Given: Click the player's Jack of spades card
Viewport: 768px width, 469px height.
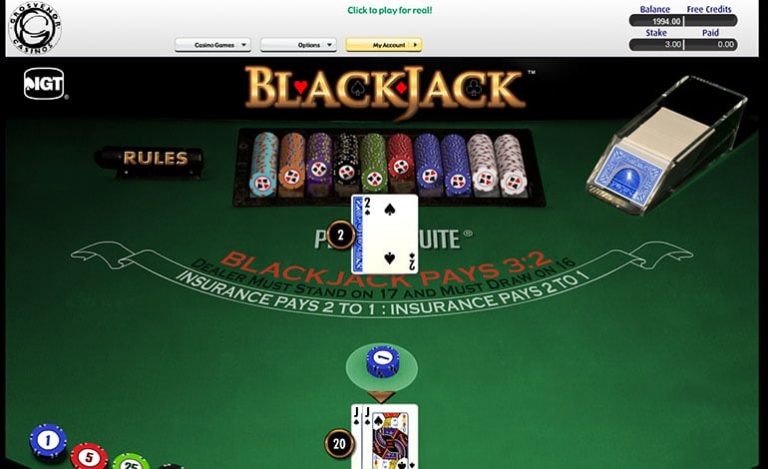Looking at the screenshot, I should pos(390,437).
